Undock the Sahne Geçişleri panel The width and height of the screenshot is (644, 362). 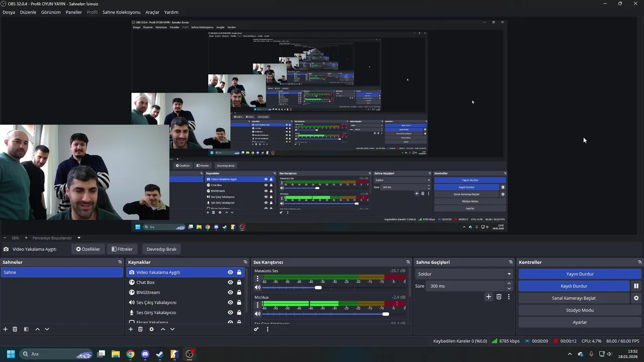point(511,262)
